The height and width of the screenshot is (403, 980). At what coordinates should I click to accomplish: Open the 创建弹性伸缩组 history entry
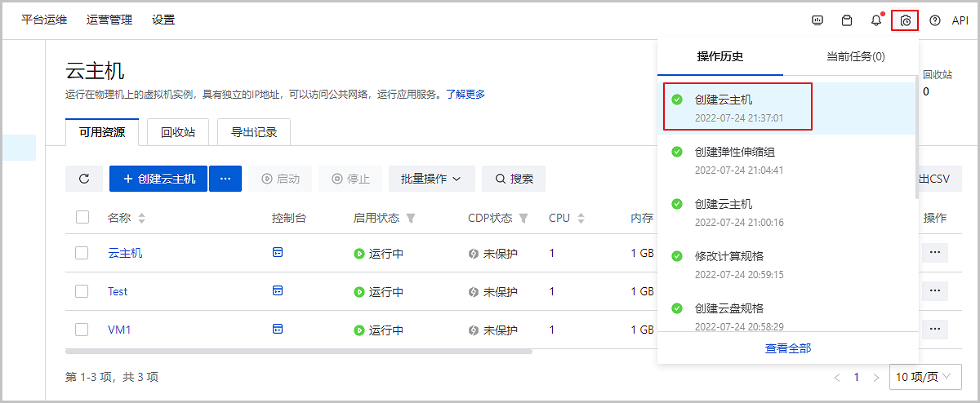point(734,152)
